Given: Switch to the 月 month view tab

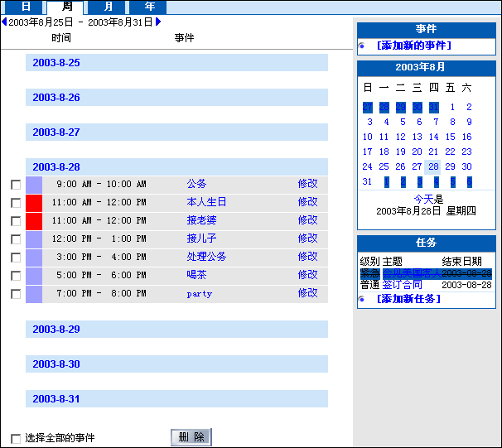Looking at the screenshot, I should pos(108,7).
